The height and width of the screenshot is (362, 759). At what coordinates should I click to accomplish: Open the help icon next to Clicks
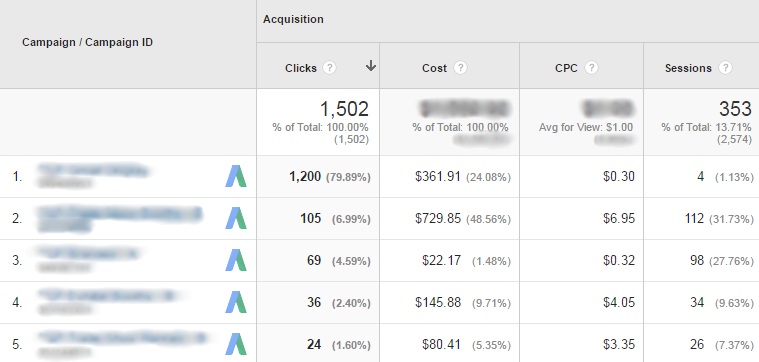tap(330, 68)
